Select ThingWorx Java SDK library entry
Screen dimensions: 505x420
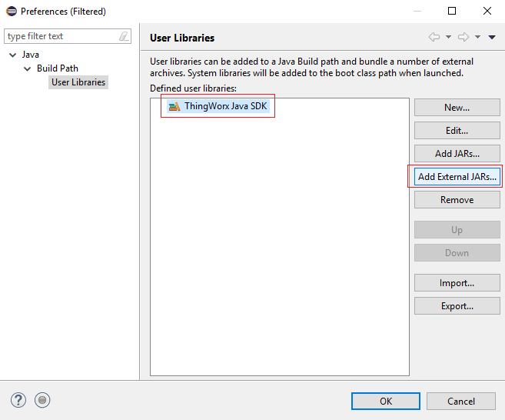[x=218, y=106]
